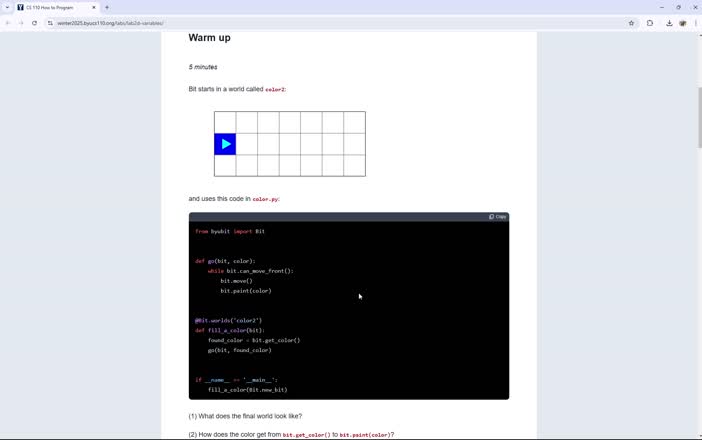Click the Warm up heading

coord(209,38)
